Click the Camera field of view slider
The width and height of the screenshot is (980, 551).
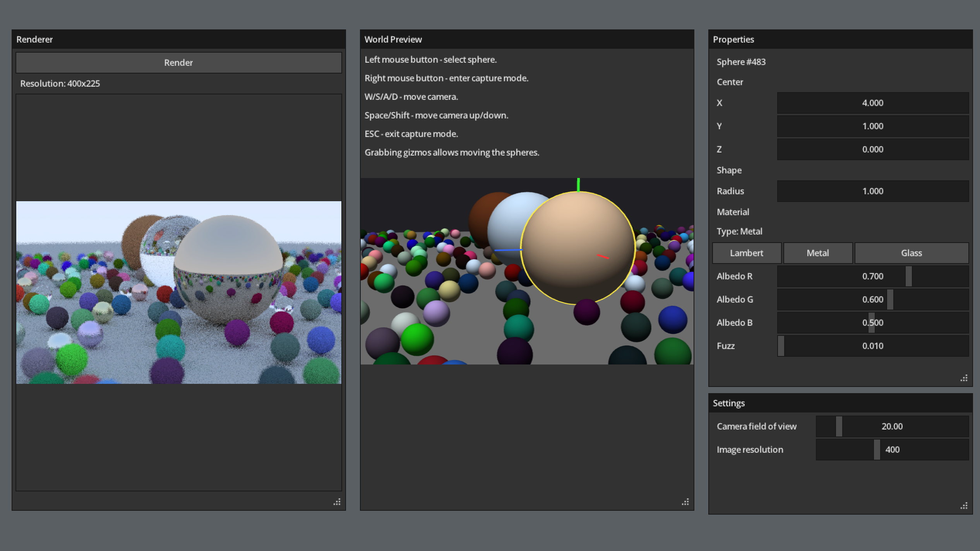(x=892, y=426)
